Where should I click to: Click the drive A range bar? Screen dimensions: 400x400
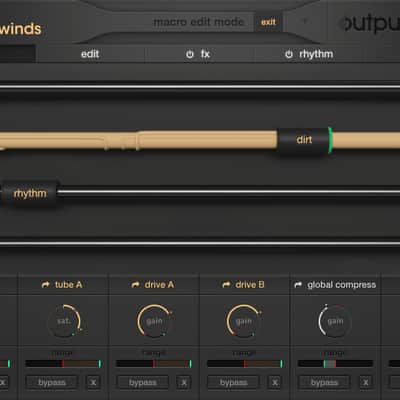tap(154, 364)
